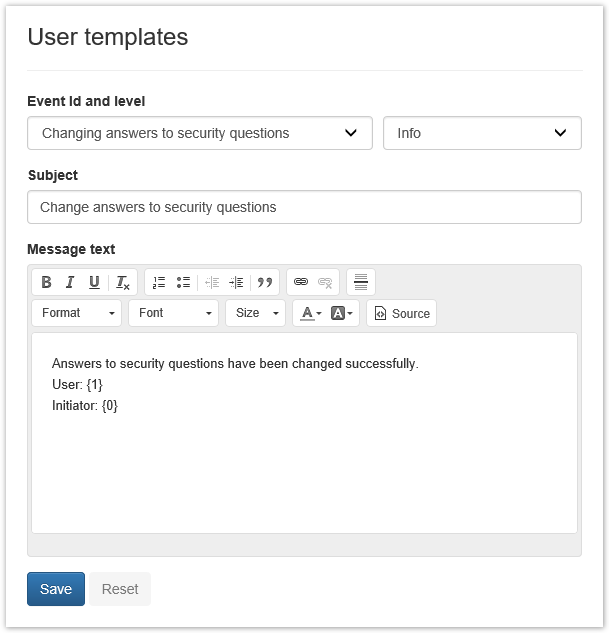Insert a link with the chain icon
Image resolution: width=609 pixels, height=633 pixels.
pos(301,282)
